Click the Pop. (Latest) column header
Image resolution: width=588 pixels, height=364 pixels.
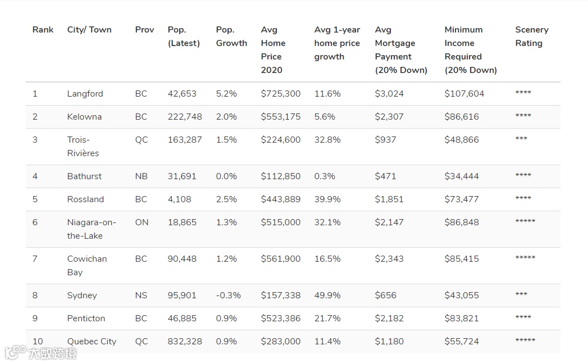[184, 37]
